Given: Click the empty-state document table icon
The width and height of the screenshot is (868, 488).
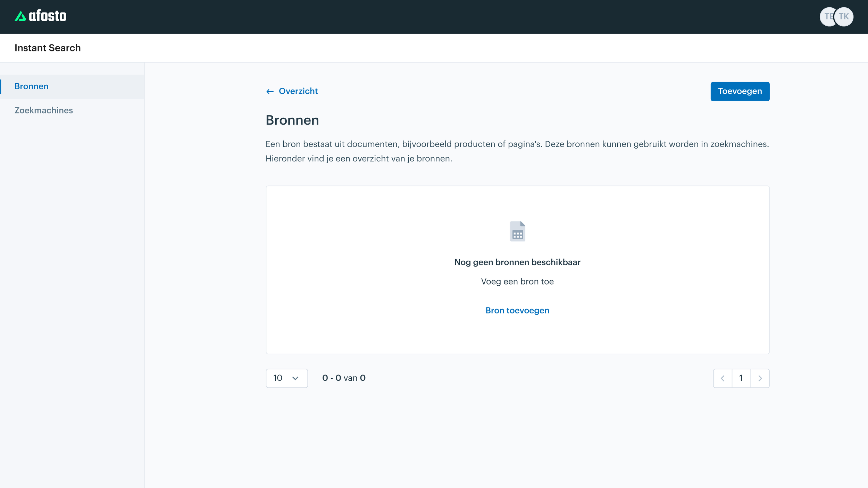Looking at the screenshot, I should pyautogui.click(x=517, y=231).
